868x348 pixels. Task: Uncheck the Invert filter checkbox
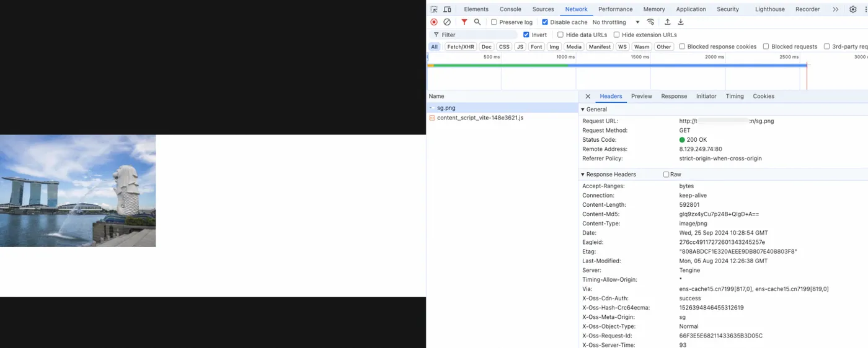pos(526,35)
